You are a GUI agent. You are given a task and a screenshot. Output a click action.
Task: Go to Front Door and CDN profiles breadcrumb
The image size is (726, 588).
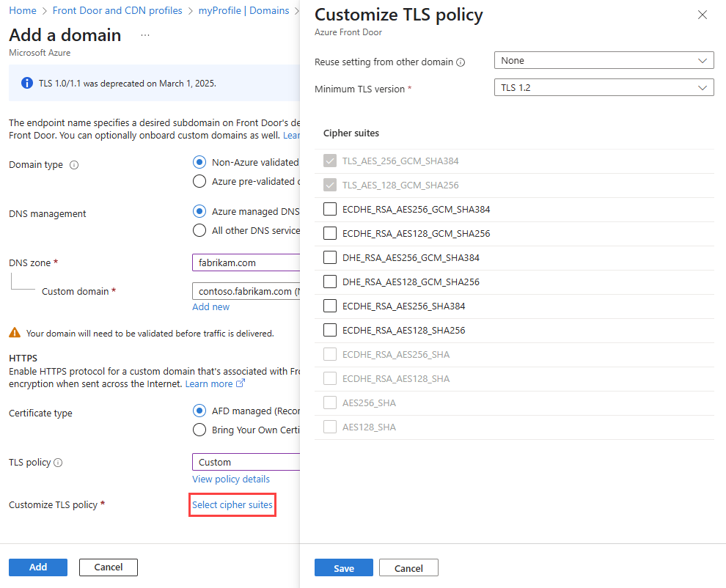[x=117, y=11]
